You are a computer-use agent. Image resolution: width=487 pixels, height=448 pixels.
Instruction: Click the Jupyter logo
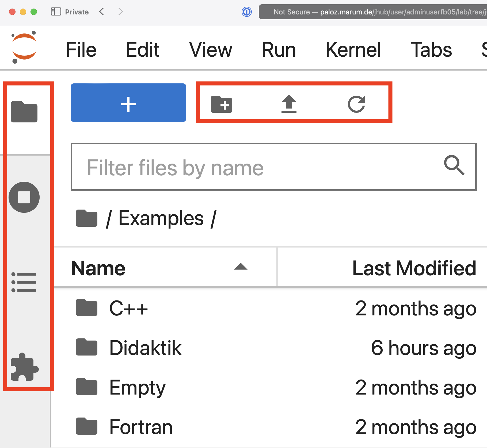(24, 47)
